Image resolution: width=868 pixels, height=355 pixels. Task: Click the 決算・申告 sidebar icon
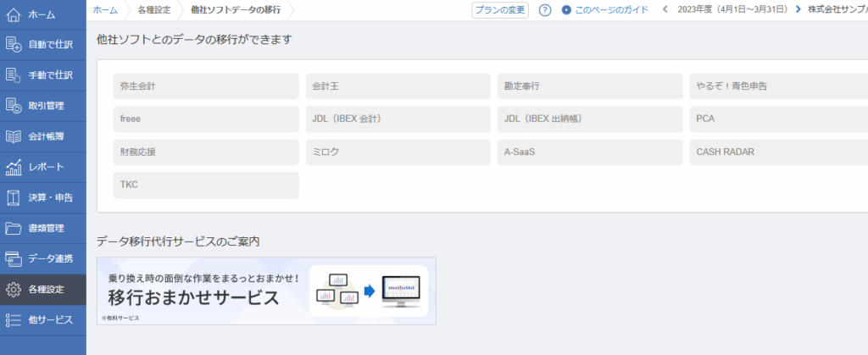click(14, 197)
